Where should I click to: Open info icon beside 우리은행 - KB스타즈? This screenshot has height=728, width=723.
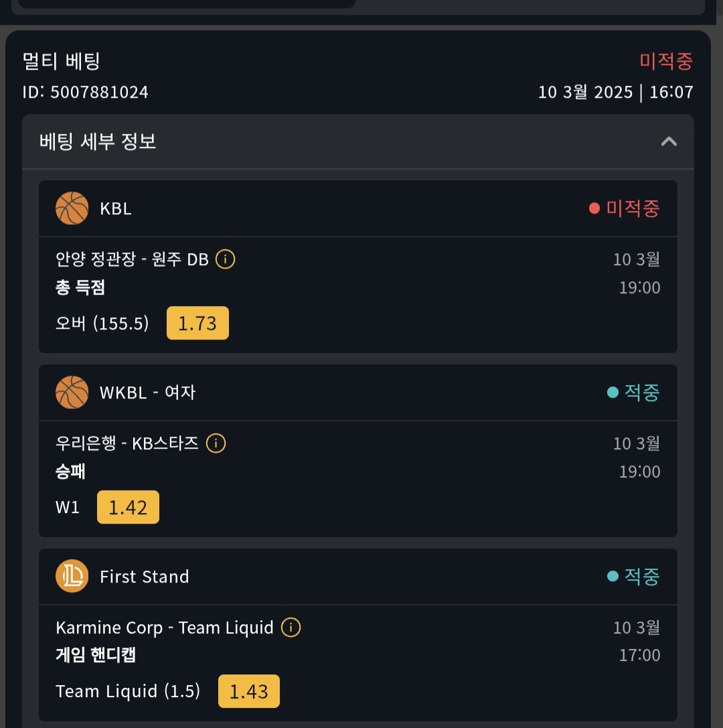click(216, 443)
